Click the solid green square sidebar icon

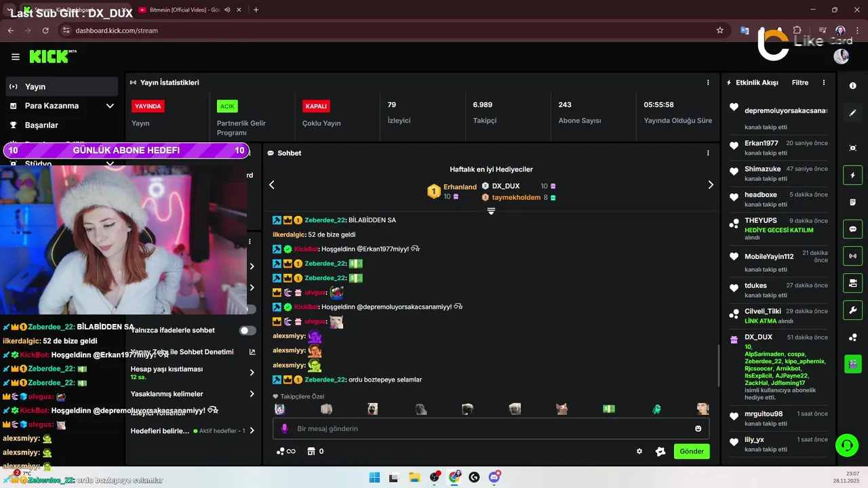(x=852, y=364)
